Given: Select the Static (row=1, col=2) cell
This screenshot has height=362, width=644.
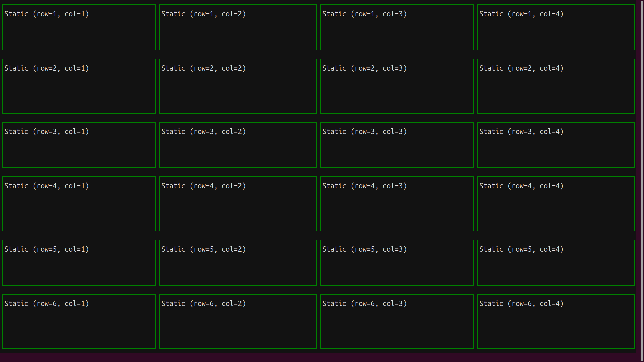Looking at the screenshot, I should [237, 27].
